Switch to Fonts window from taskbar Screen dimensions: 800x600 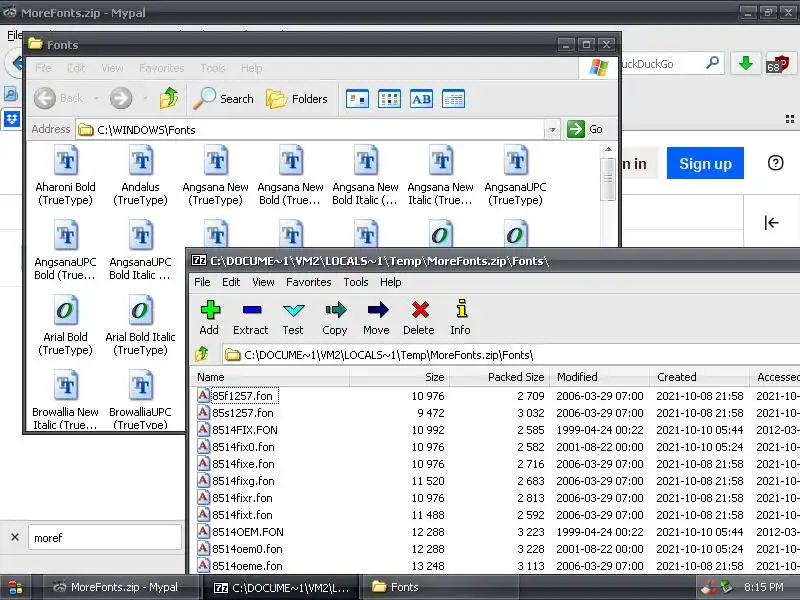click(439, 587)
